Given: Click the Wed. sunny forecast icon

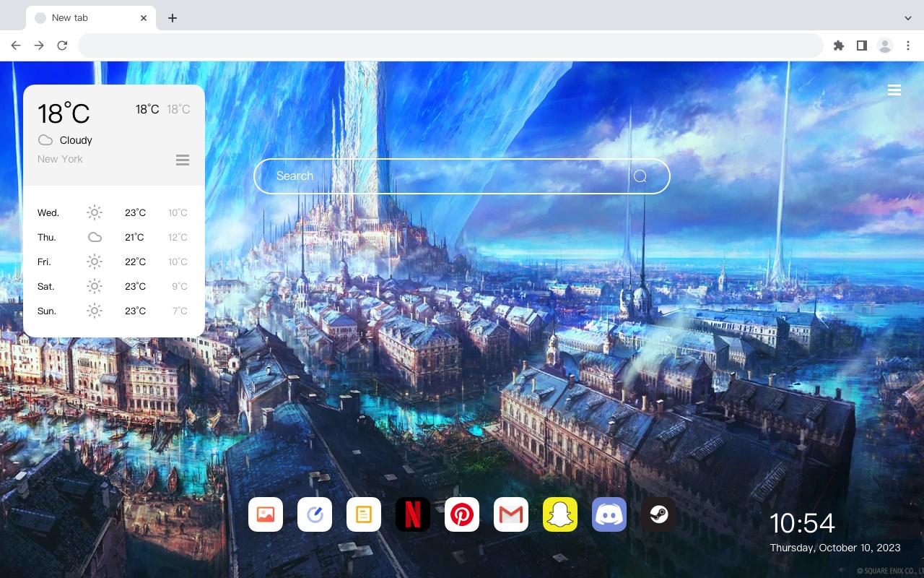Looking at the screenshot, I should (95, 212).
